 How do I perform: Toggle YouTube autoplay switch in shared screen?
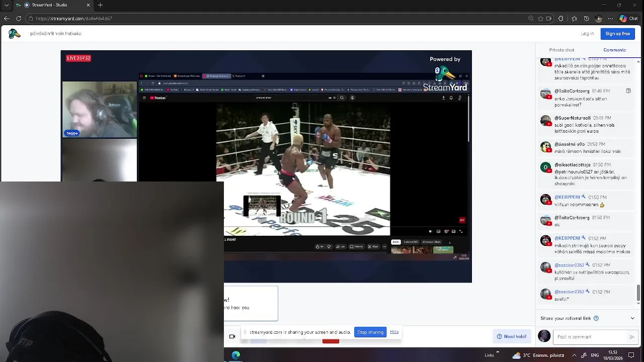click(430, 231)
